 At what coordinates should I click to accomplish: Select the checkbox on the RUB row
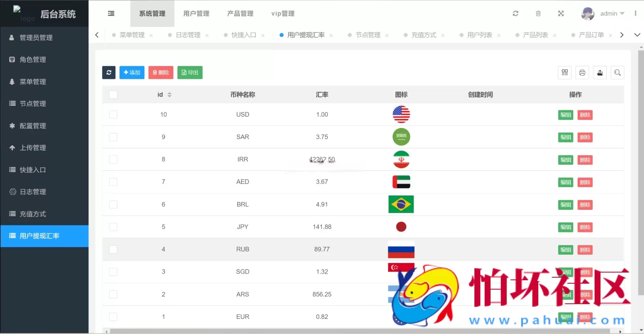(113, 249)
